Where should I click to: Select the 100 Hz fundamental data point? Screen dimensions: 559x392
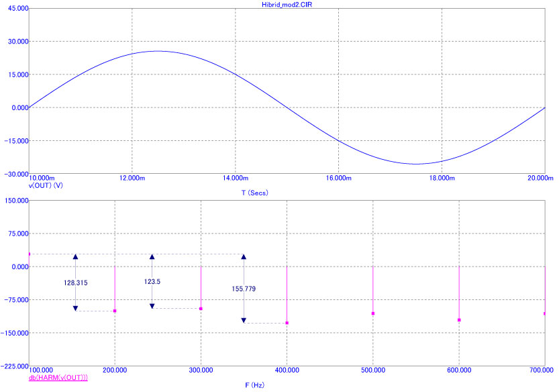30,254
